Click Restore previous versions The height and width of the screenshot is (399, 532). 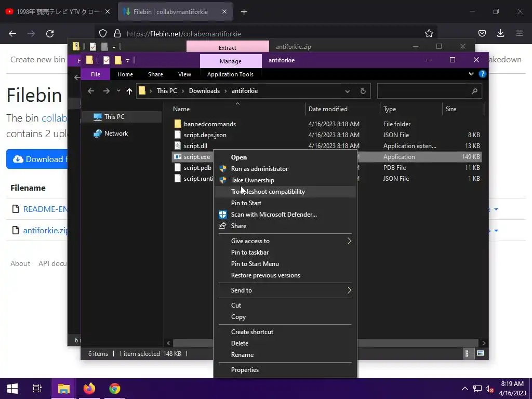tap(265, 275)
